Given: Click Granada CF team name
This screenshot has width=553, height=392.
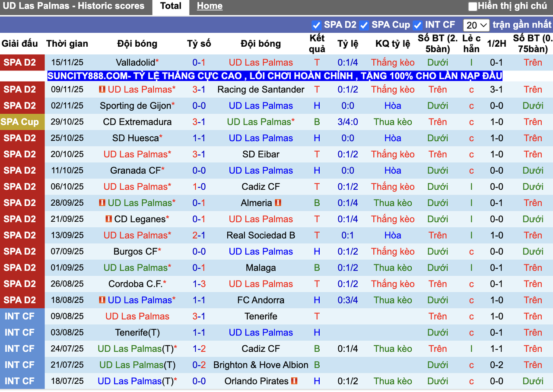Looking at the screenshot, I should tap(135, 170).
